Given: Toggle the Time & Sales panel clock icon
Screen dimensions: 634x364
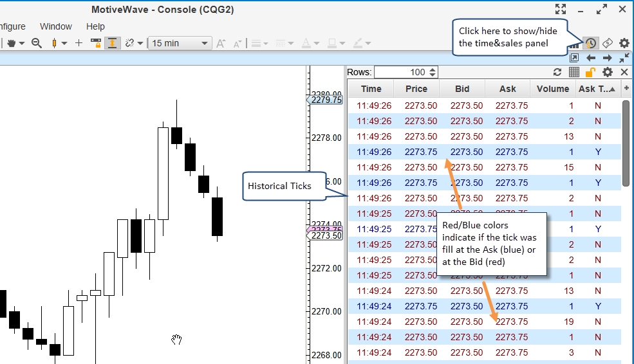Looking at the screenshot, I should pos(590,43).
